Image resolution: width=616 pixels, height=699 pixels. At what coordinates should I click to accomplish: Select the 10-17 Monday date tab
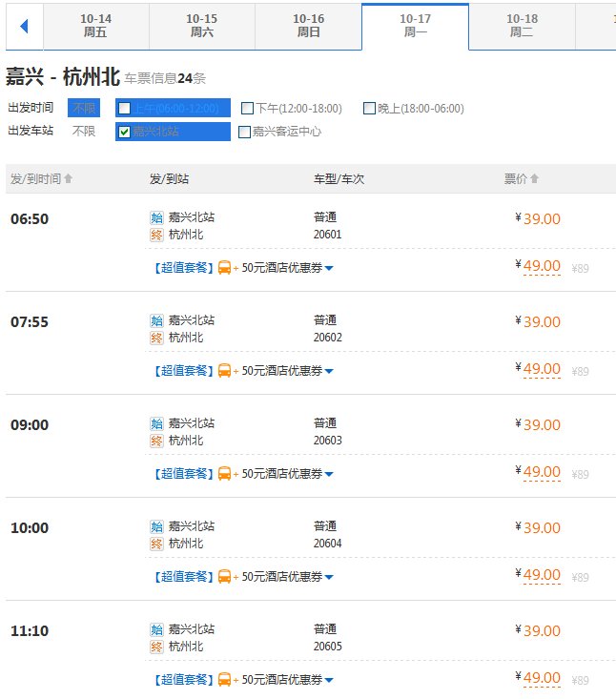(416, 26)
